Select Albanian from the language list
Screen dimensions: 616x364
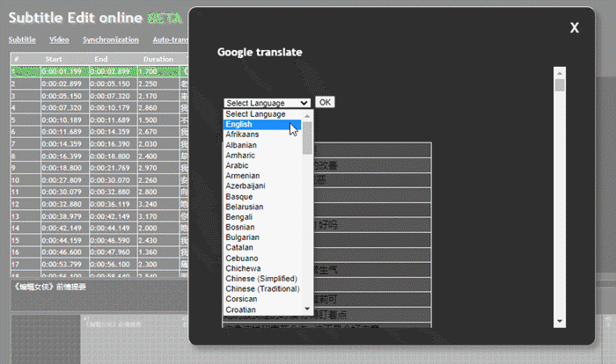coord(263,145)
